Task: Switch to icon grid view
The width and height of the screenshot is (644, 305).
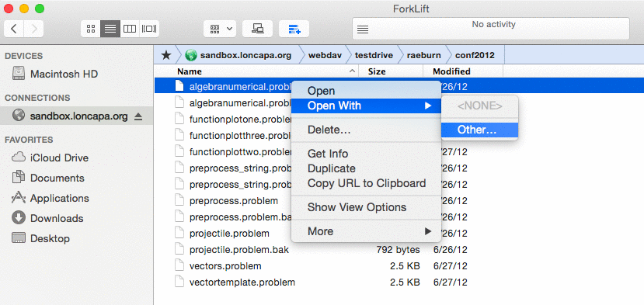Action: (91, 29)
